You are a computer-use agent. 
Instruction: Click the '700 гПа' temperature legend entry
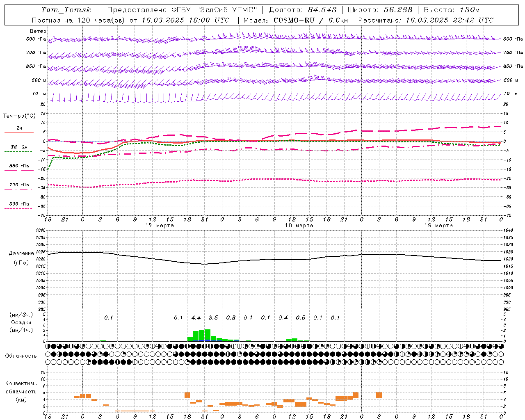(x=19, y=185)
